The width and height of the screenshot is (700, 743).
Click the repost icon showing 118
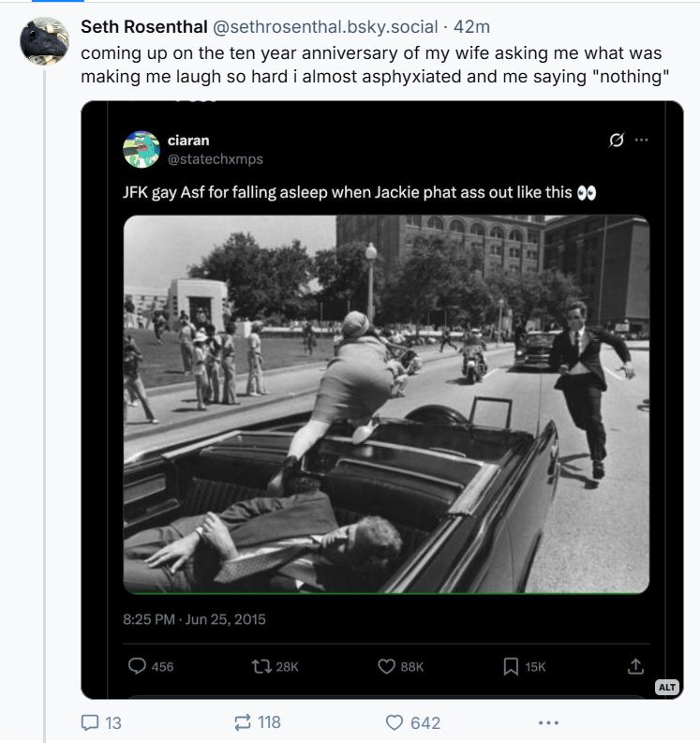242,722
